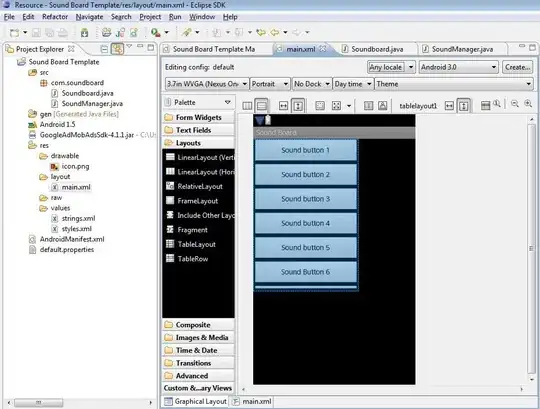
Task: Click Collapse All icon in Project Explorer
Action: point(104,49)
